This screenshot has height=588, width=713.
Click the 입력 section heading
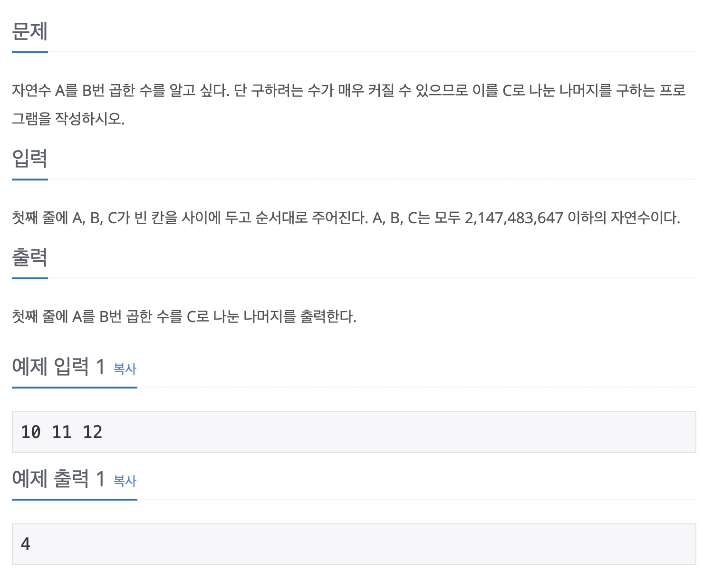(x=29, y=158)
